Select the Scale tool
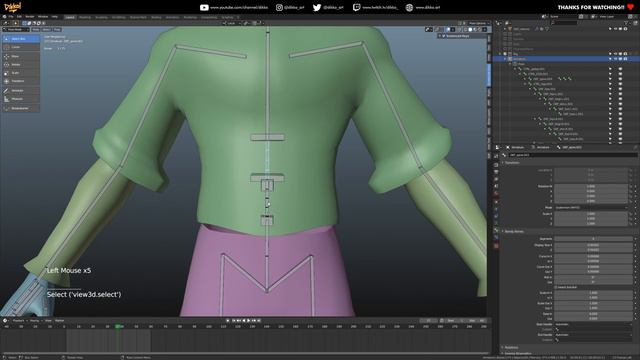 tap(21, 73)
